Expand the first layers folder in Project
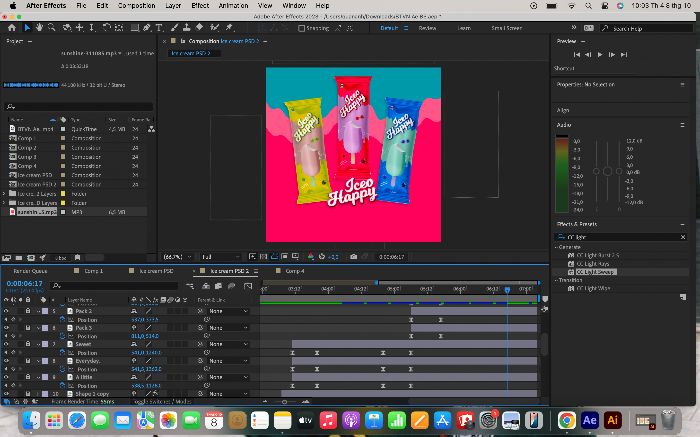Viewport: 700px width, 437px height. click(x=4, y=194)
